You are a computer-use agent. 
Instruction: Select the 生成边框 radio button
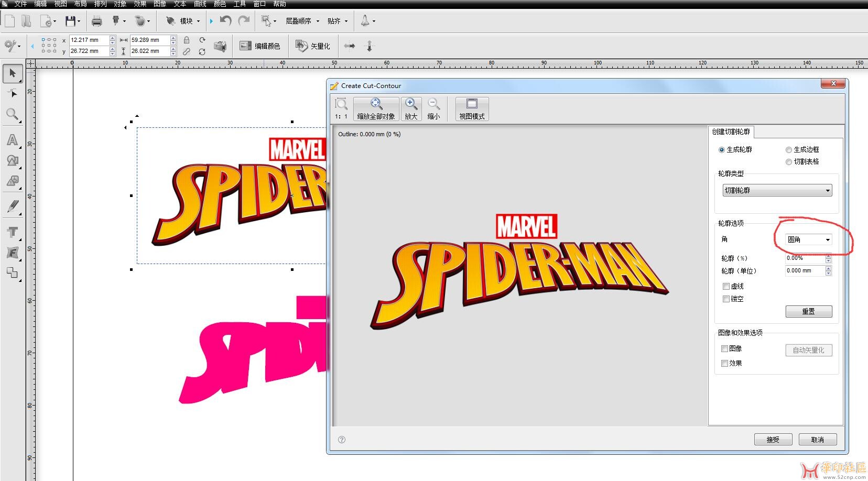[789, 150]
